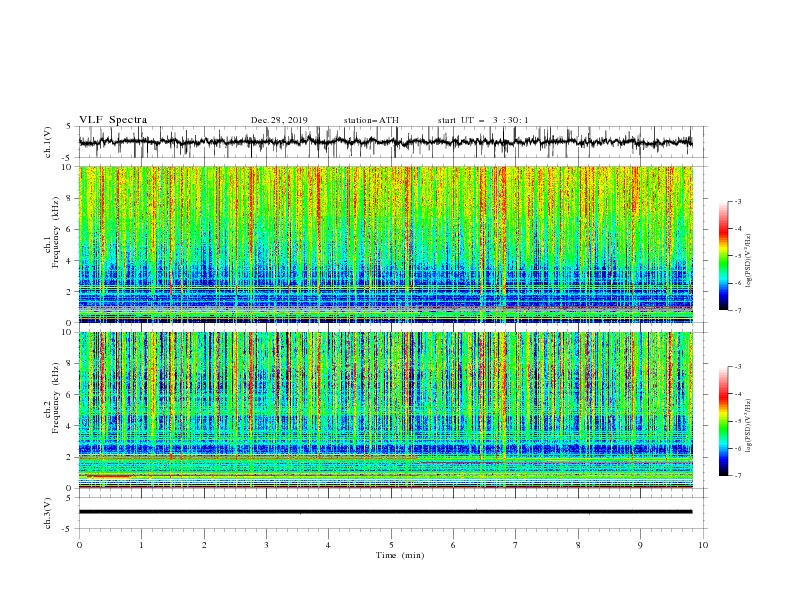792x612 pixels.
Task: Click the "-3" label on upper colorbar
Action: (x=738, y=201)
